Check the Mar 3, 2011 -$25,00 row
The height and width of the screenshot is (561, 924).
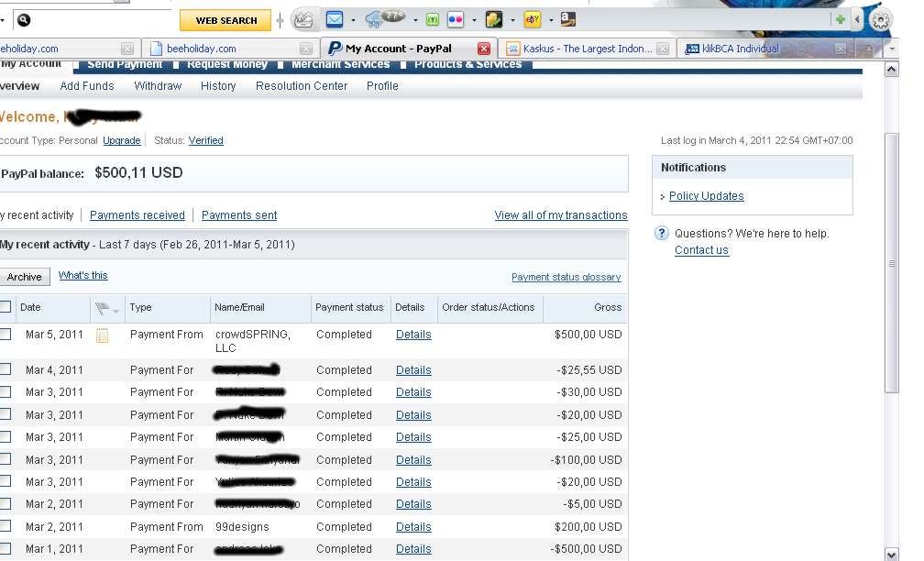click(5, 436)
